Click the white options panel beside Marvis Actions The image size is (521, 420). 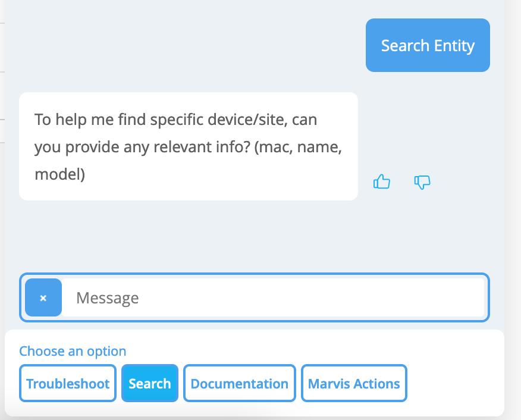[455, 384]
